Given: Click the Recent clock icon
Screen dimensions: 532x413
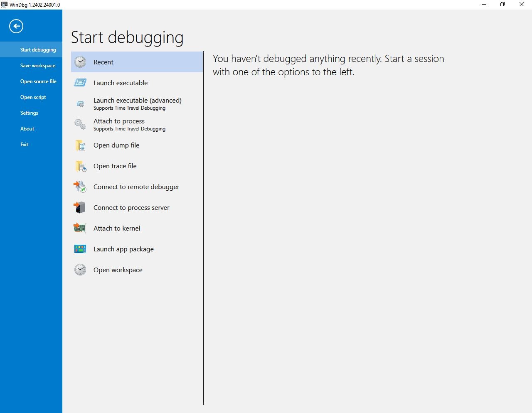Looking at the screenshot, I should pos(80,62).
